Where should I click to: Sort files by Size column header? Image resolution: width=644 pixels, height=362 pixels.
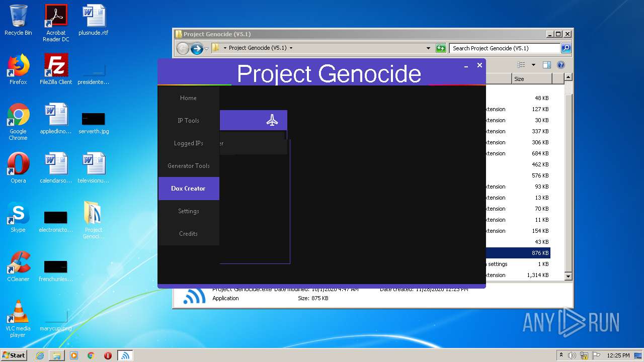pyautogui.click(x=532, y=79)
